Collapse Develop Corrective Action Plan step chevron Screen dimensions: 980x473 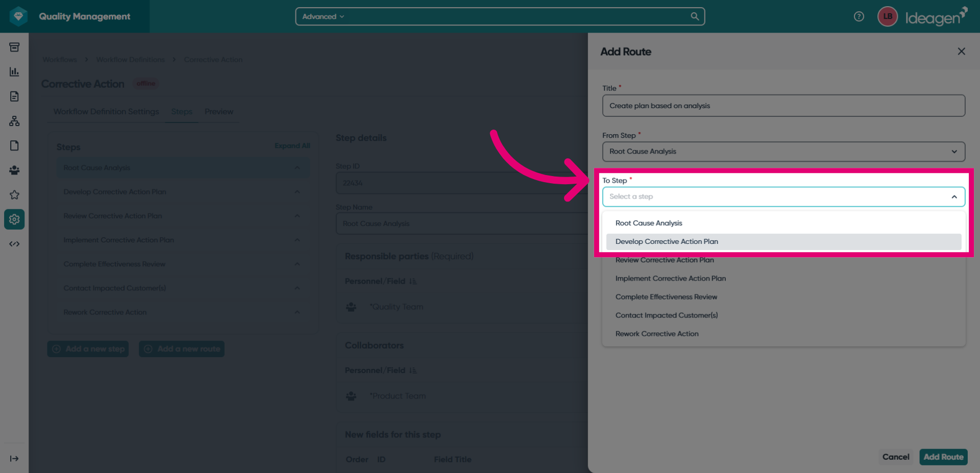click(297, 192)
